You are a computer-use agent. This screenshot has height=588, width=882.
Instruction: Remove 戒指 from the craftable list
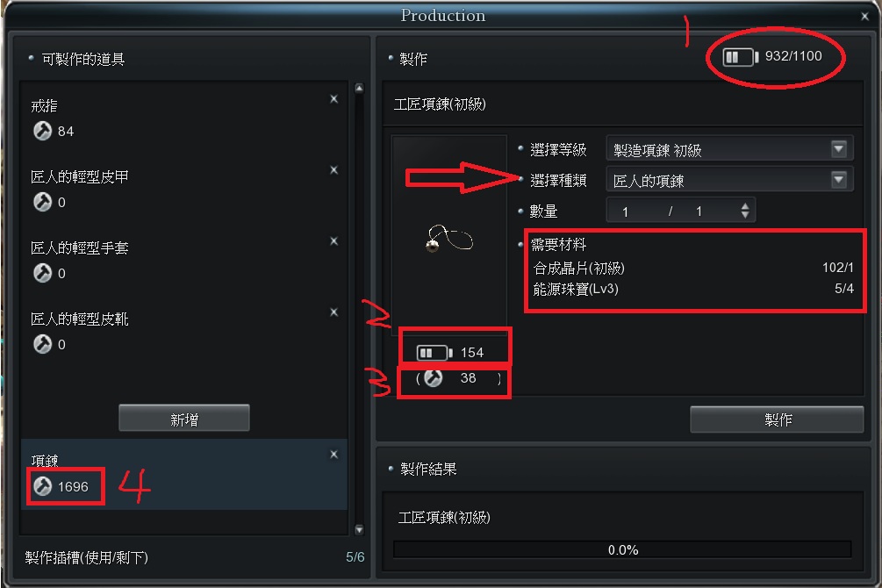[333, 99]
